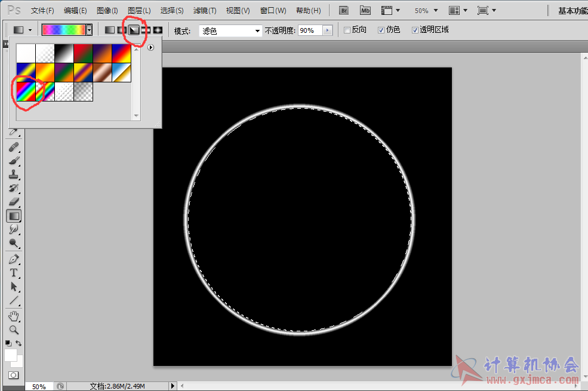Open the opacity slider arrow next to 90%
The width and height of the screenshot is (588, 391).
(x=328, y=30)
